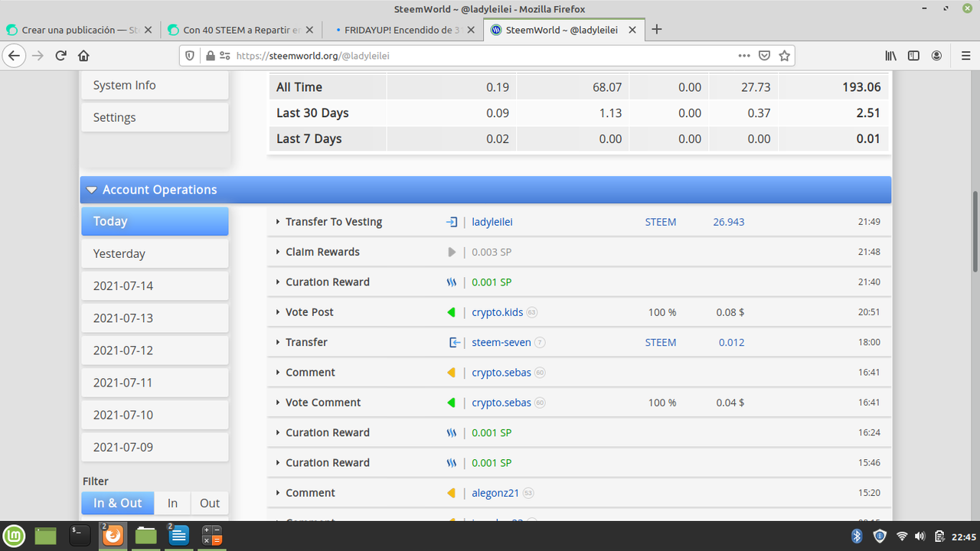Expand the Claim Rewards operation row
The image size is (980, 551).
[x=278, y=252]
